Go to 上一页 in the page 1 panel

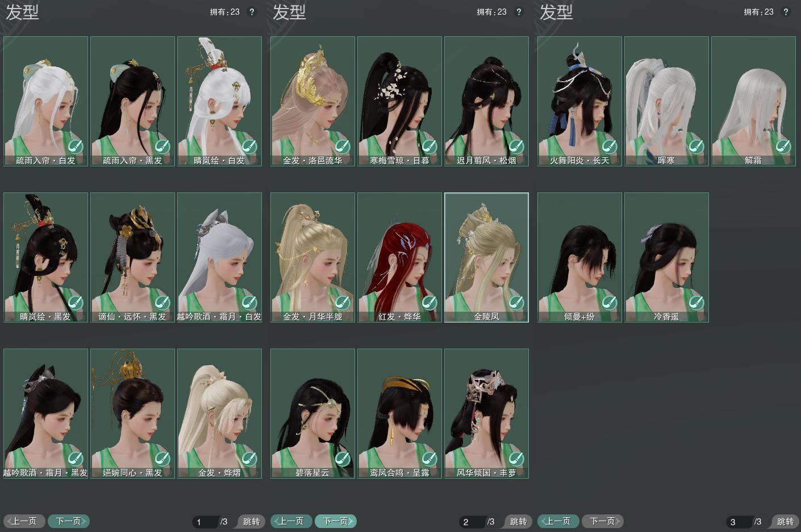point(24,521)
